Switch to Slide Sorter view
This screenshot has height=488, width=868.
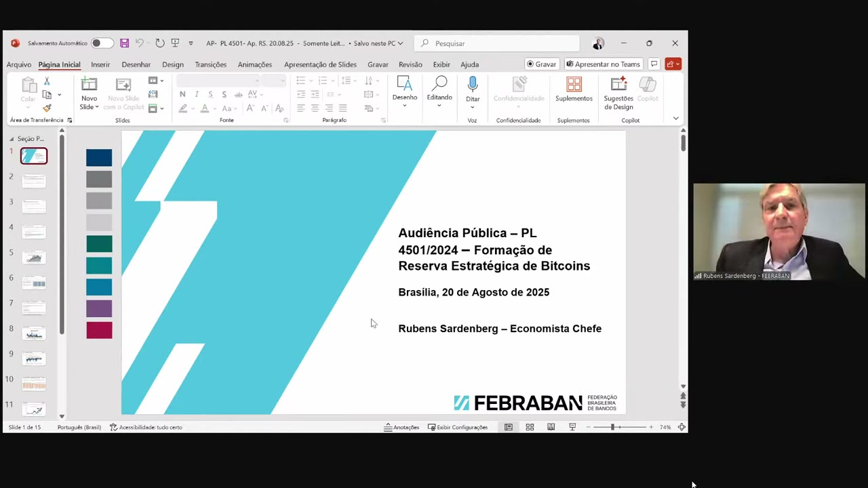click(530, 427)
